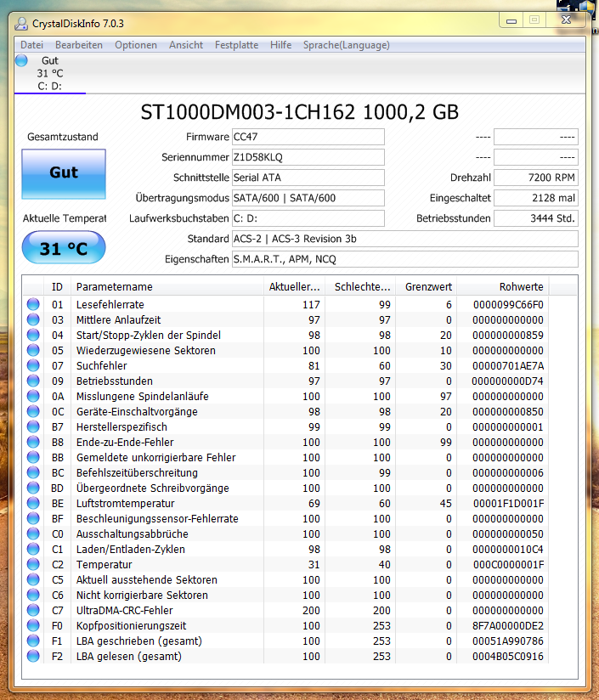Click status icon for Nicht korrigierbare Sektoren
This screenshot has height=700, width=599.
(x=33, y=596)
